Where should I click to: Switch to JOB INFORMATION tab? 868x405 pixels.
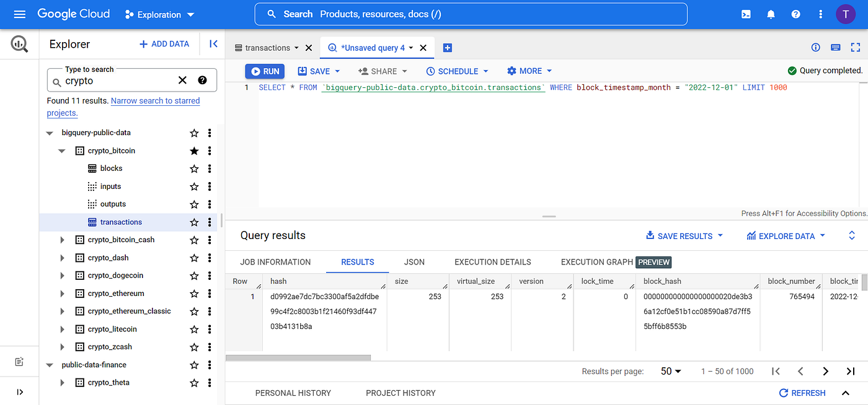point(275,262)
